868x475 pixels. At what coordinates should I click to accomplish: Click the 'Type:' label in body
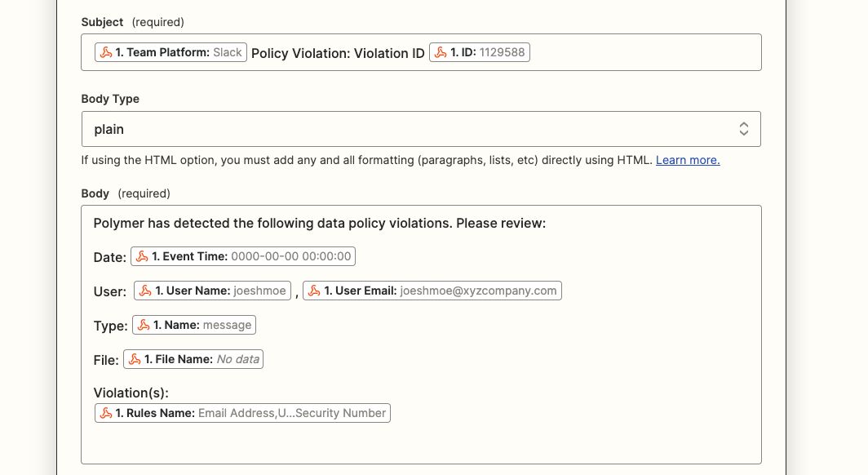coord(111,326)
